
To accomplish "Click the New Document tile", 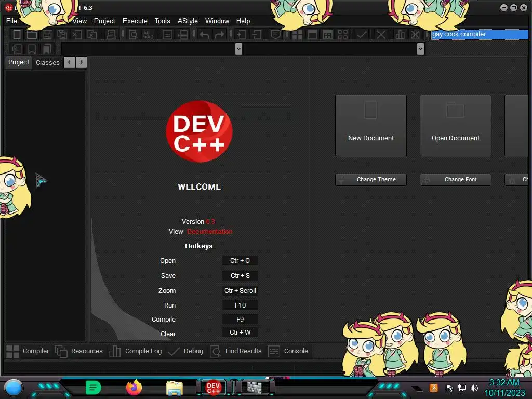I will (371, 125).
